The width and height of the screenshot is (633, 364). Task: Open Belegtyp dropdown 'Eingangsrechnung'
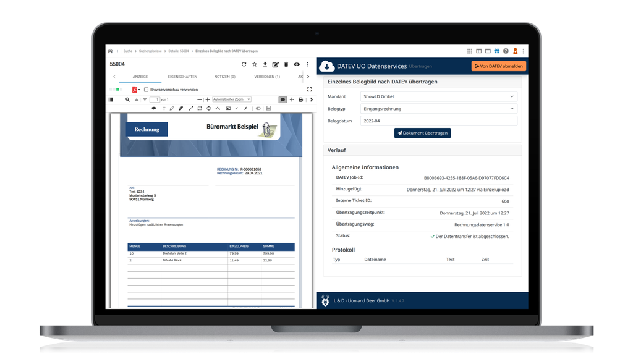[x=438, y=109]
